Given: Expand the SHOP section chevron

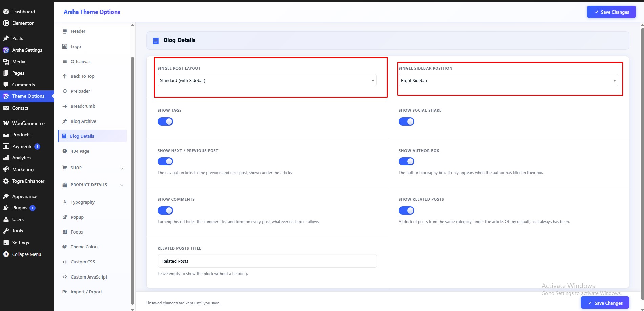Looking at the screenshot, I should point(122,168).
